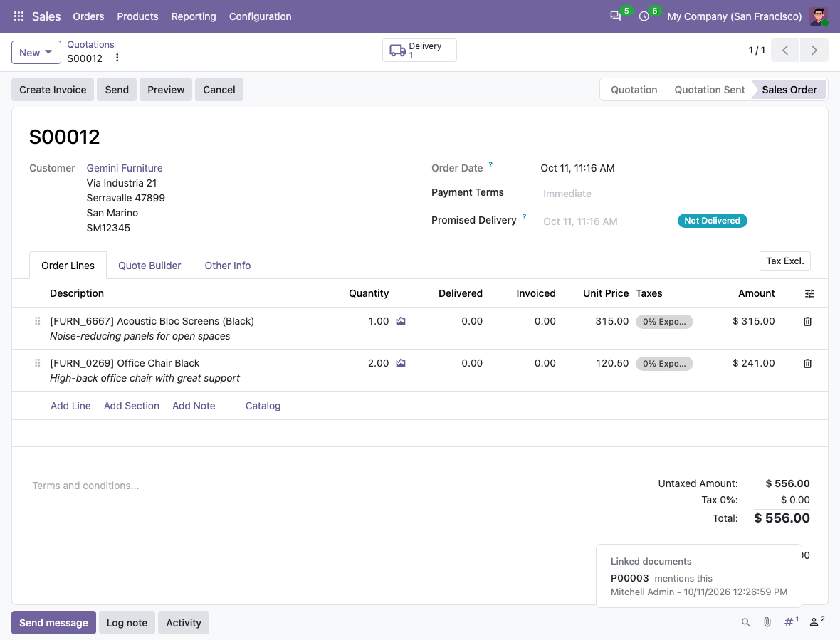
Task: Click the Cancel button
Action: 219,90
